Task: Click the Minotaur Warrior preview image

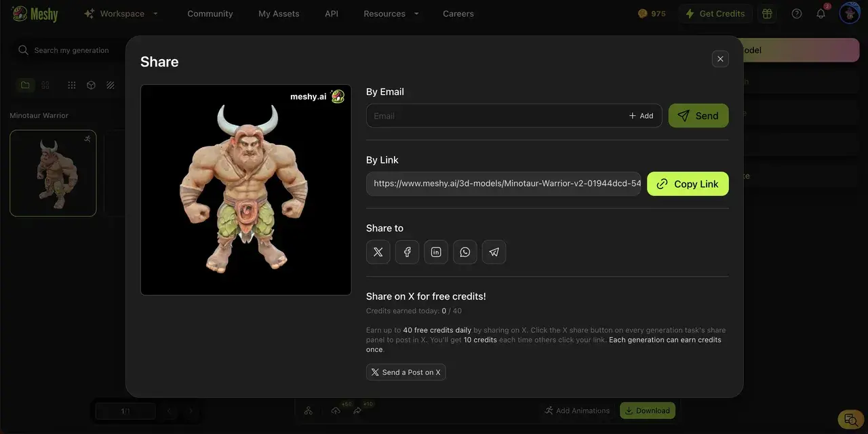Action: click(x=245, y=190)
